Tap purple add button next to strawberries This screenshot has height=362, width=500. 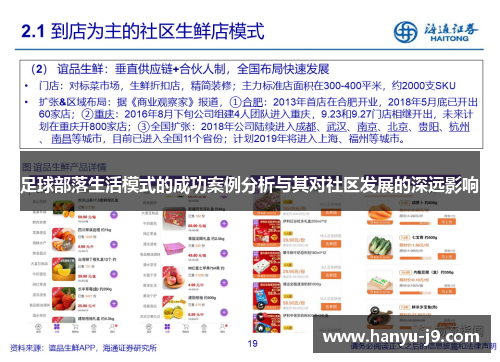click(114, 303)
